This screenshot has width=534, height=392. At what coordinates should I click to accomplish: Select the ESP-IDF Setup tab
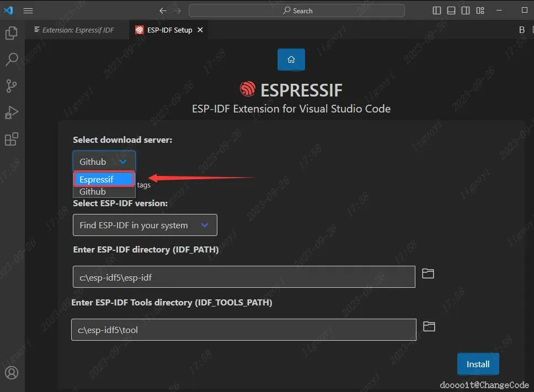[169, 30]
